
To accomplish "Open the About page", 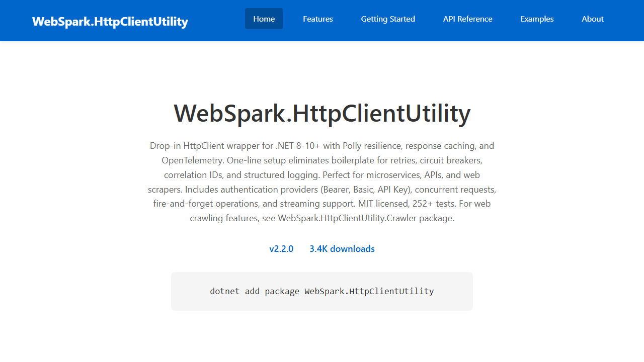I will [x=592, y=19].
